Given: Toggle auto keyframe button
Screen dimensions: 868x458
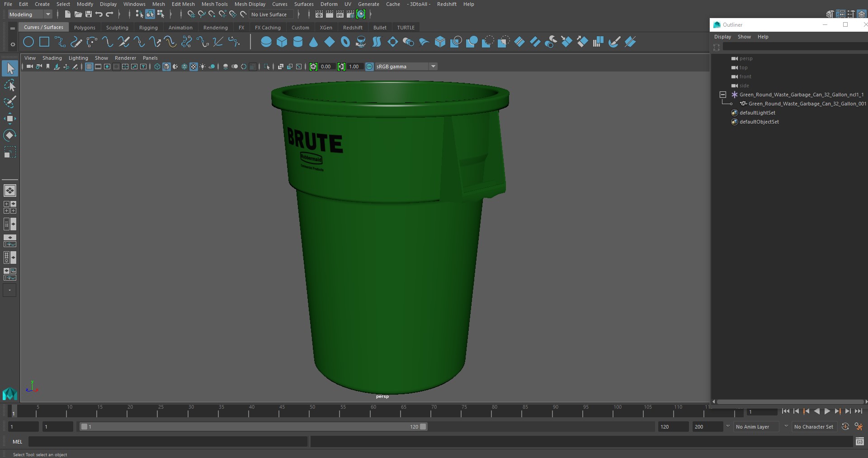Looking at the screenshot, I should (x=845, y=426).
